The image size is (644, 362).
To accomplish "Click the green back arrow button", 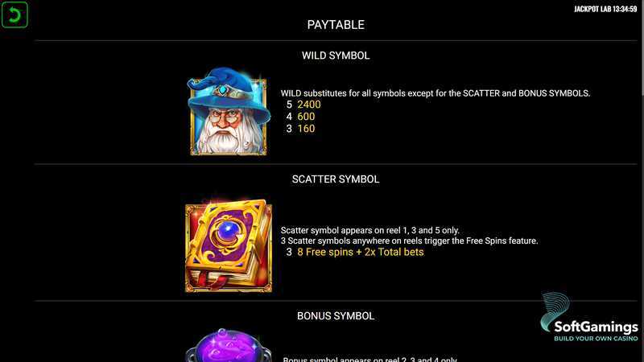I will point(14,14).
